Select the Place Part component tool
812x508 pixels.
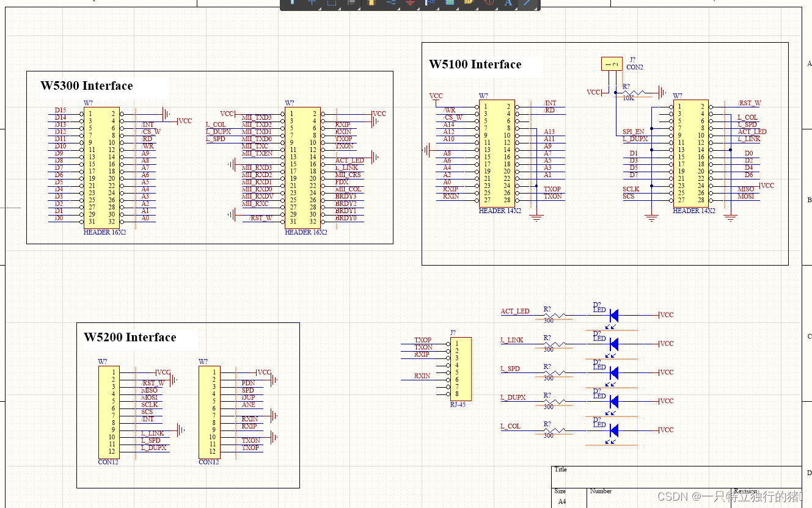pos(371,3)
